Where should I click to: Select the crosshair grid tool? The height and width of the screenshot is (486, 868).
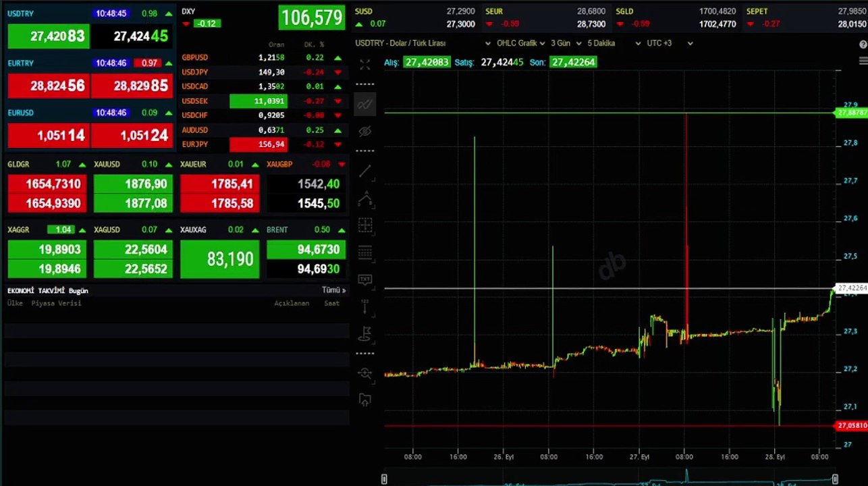pos(365,225)
